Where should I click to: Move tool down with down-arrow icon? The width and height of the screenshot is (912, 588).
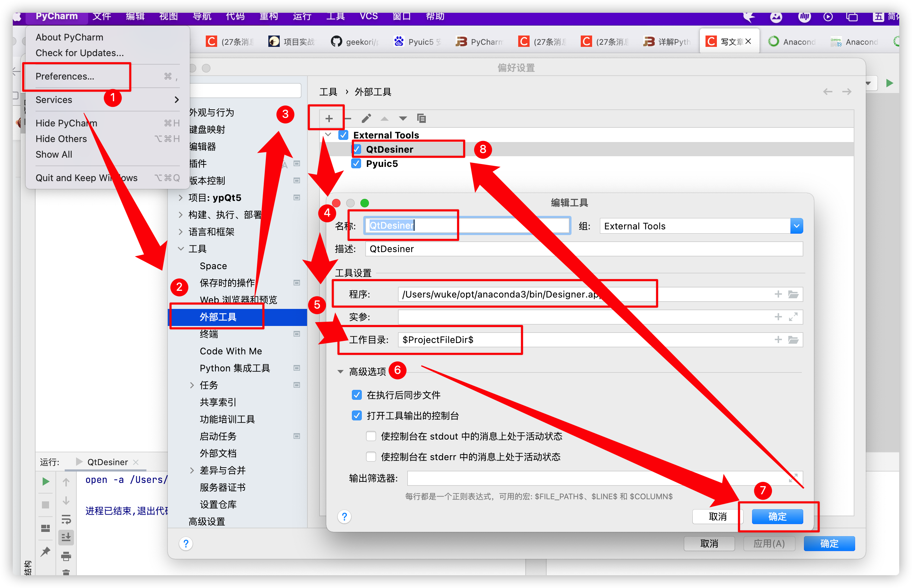(403, 119)
